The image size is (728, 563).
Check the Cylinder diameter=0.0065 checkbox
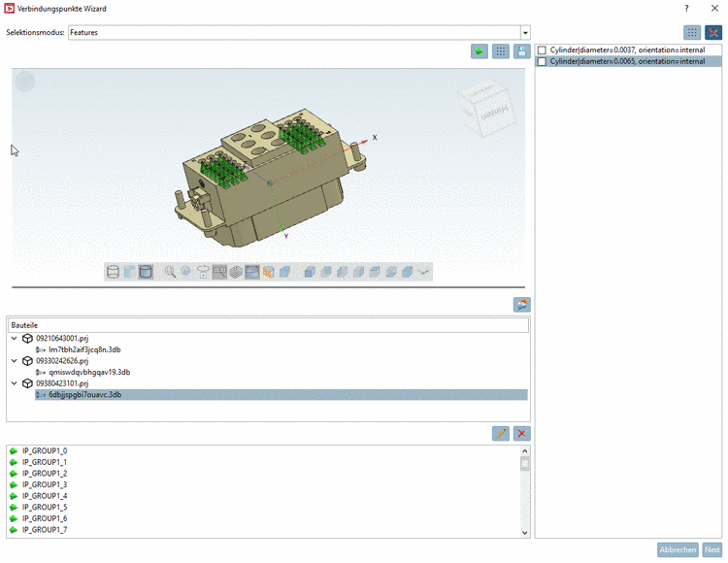(543, 61)
